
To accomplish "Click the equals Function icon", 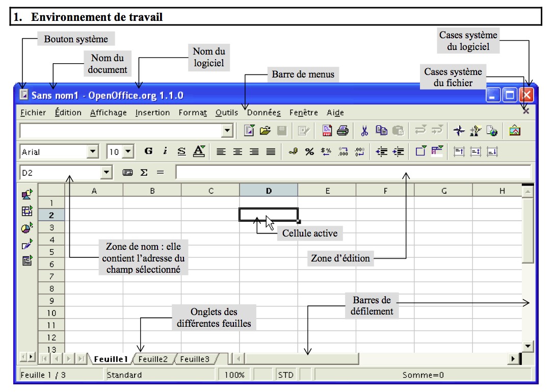I will point(161,172).
